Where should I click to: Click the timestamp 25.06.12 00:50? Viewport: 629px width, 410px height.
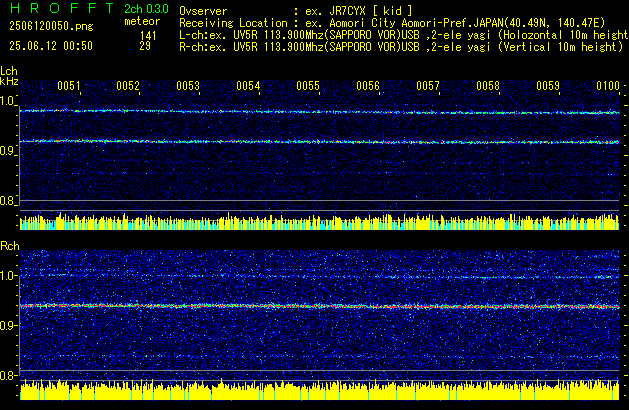[x=51, y=46]
